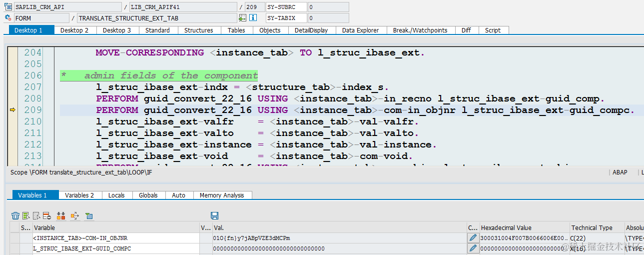The image size is (644, 255).
Task: Click the Technical Type column header
Action: (597, 227)
